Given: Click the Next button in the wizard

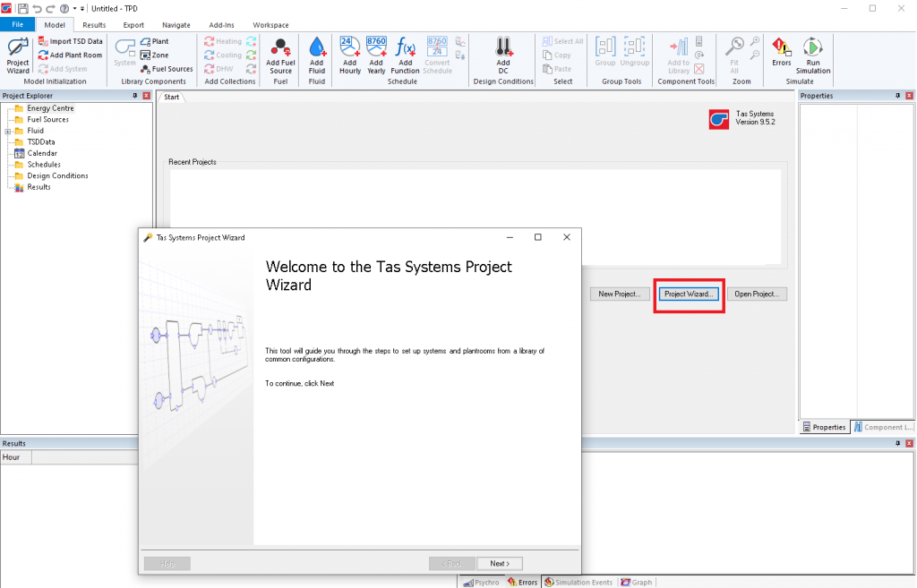Looking at the screenshot, I should (500, 563).
